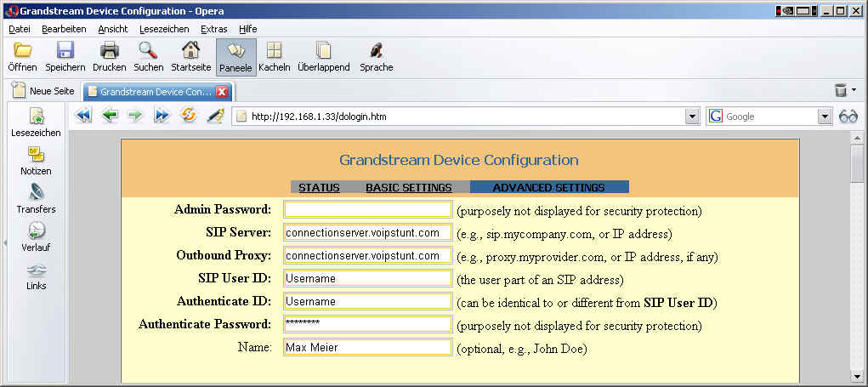The image size is (868, 387).
Task: Reload the page with refresh icon
Action: pyautogui.click(x=189, y=116)
